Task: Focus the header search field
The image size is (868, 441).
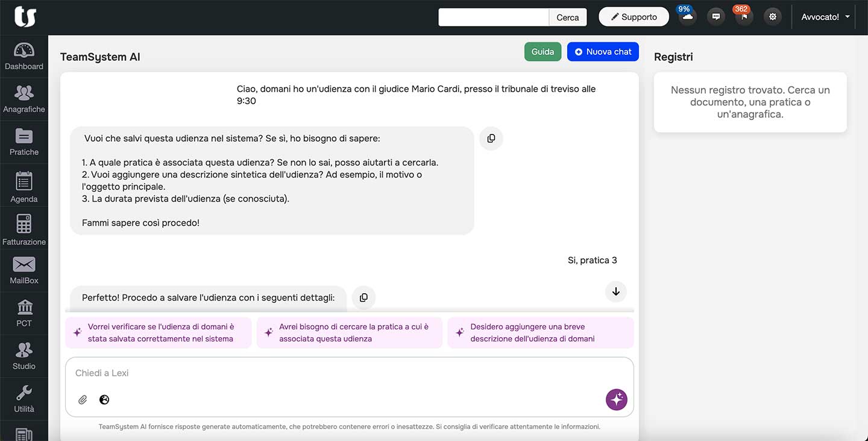Action: 494,17
